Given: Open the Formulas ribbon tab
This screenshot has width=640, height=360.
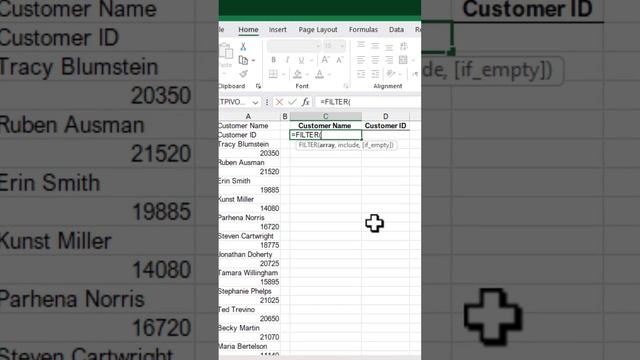Looking at the screenshot, I should (x=363, y=29).
